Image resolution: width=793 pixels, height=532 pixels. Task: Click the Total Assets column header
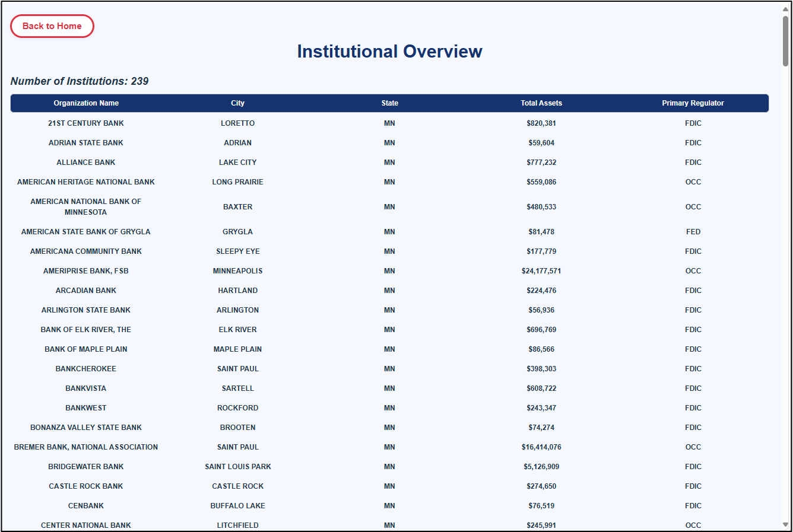(541, 103)
